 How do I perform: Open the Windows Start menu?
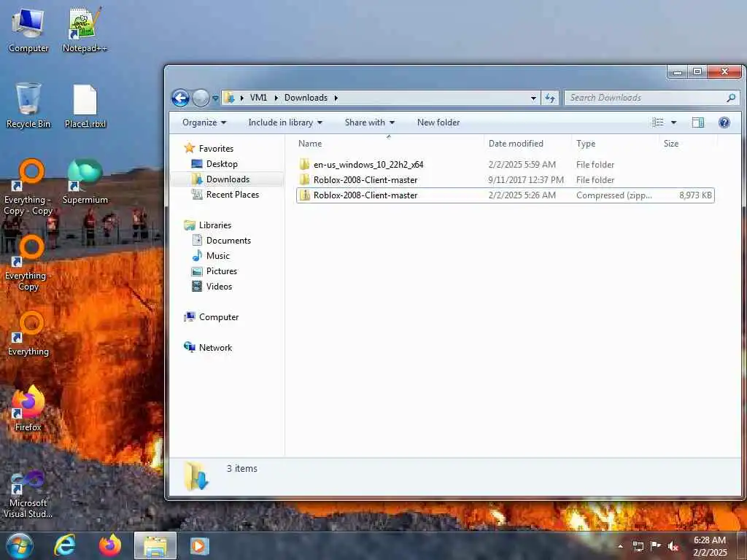point(20,545)
